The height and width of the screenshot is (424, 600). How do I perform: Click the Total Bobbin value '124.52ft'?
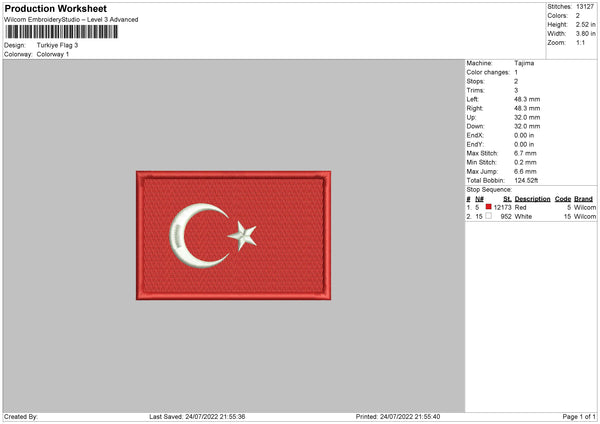click(526, 181)
